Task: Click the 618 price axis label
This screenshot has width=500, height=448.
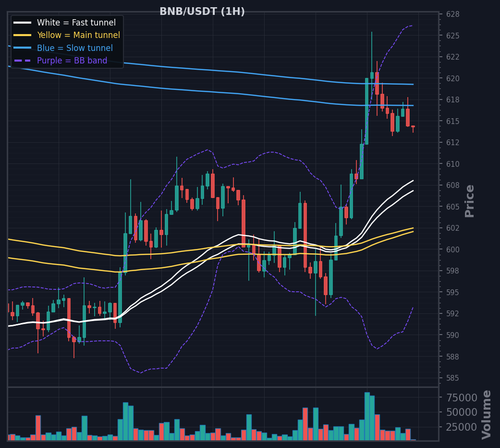Action: (x=453, y=100)
